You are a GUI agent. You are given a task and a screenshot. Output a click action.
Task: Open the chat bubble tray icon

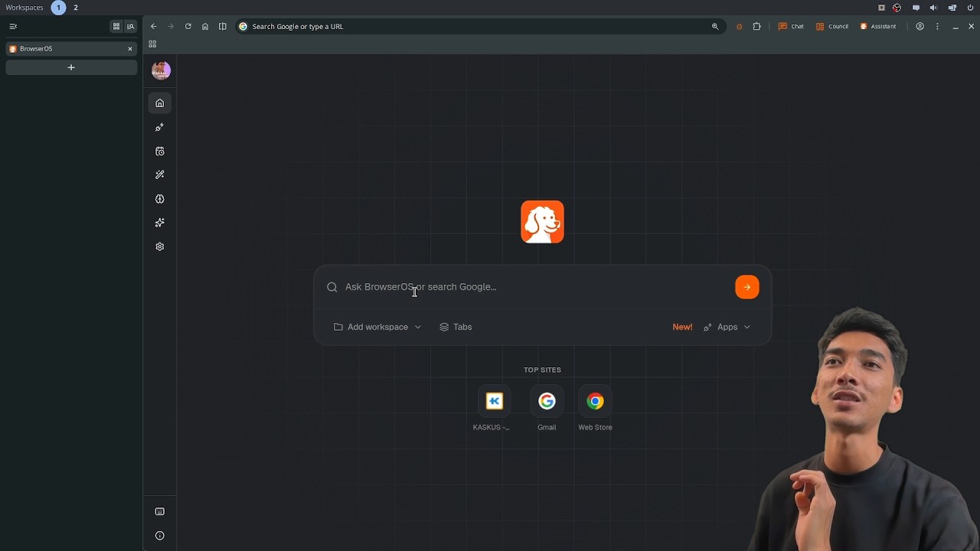(x=916, y=8)
